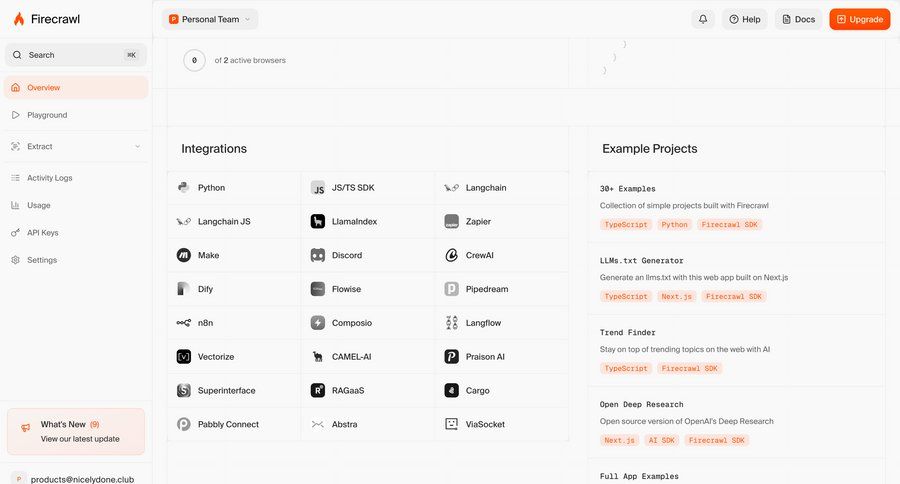
Task: Open API Keys in sidebar
Action: tap(42, 232)
